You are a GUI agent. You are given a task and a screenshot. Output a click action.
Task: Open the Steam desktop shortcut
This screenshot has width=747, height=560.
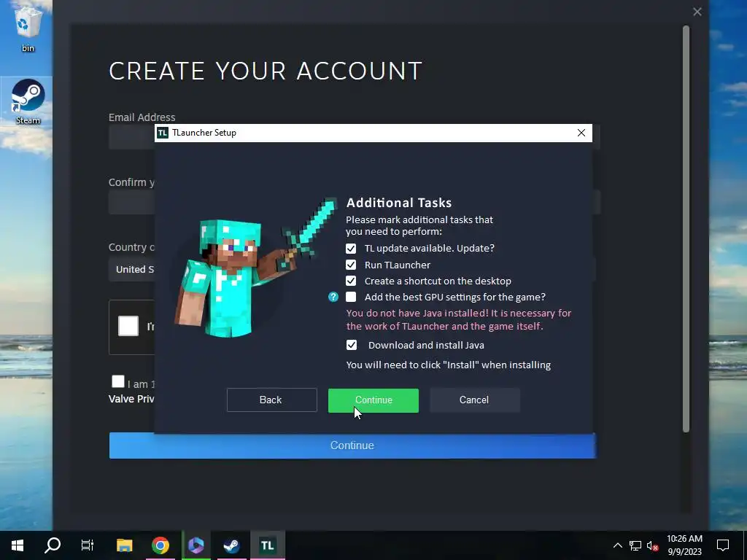click(28, 101)
